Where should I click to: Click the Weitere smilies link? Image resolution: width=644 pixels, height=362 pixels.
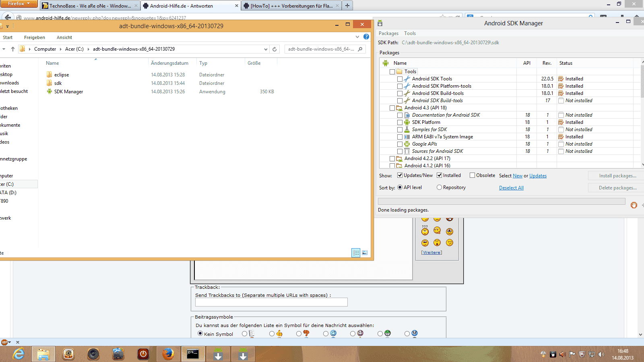point(431,253)
